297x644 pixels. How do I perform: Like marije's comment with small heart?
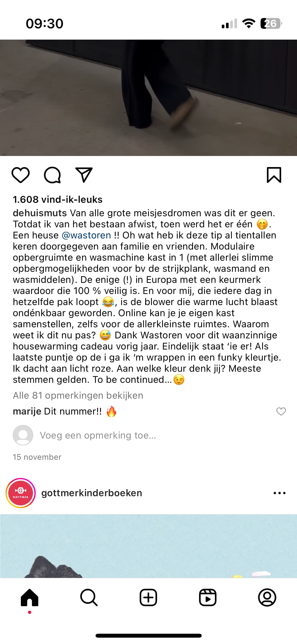coord(281,411)
